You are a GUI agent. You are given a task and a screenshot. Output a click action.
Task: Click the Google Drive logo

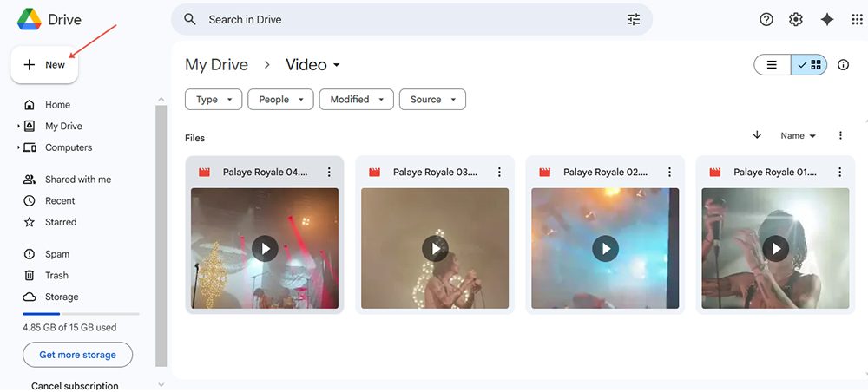click(30, 19)
